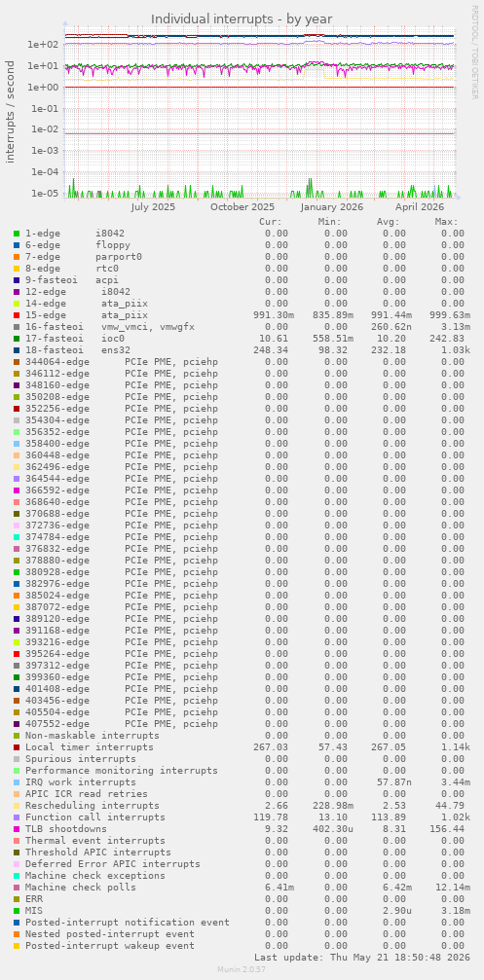Click the magenta TLB shootdowns legend swatch

(17, 829)
